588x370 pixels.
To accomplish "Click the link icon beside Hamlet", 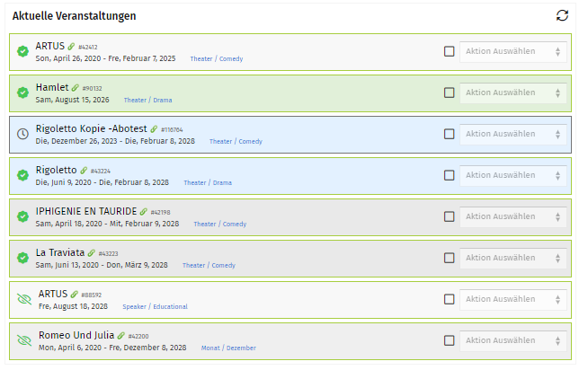I will click(x=76, y=87).
